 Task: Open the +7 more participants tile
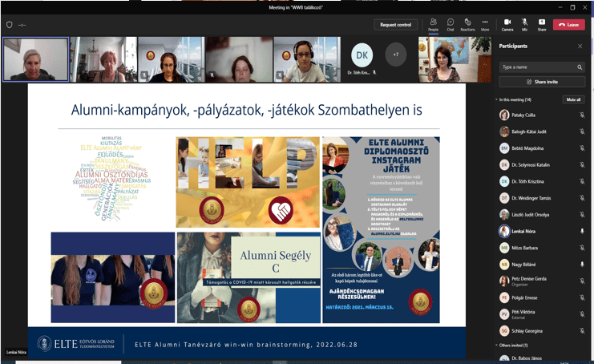[395, 55]
